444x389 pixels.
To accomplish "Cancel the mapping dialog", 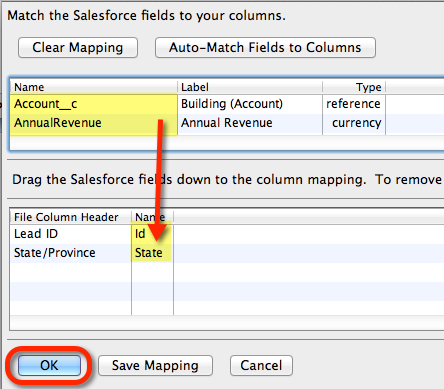I will [261, 365].
